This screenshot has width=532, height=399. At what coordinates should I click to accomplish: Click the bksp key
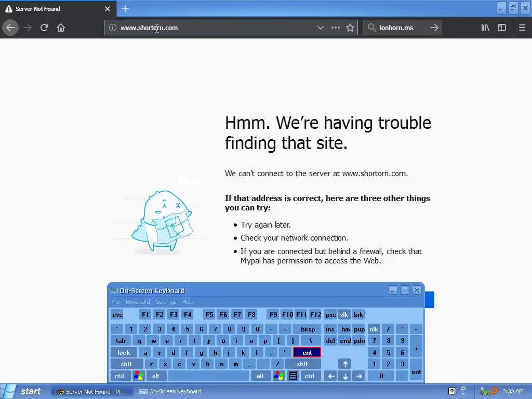click(x=308, y=329)
